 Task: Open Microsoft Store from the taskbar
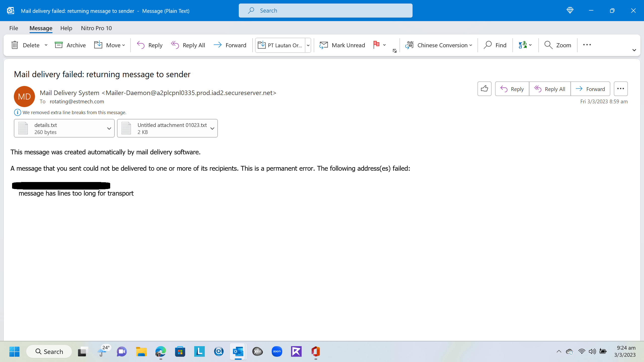pyautogui.click(x=180, y=351)
